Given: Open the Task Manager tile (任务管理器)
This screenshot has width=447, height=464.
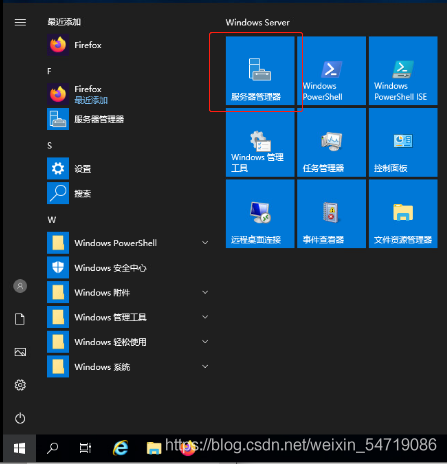Looking at the screenshot, I should 331,142.
